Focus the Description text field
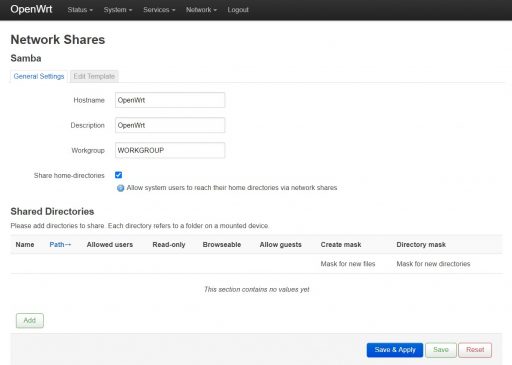 [x=170, y=125]
